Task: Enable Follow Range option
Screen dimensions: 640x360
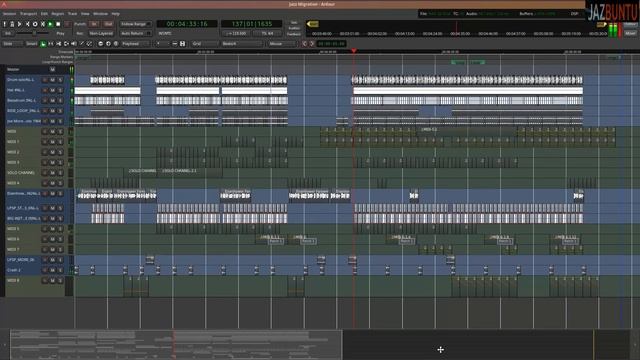Action: (136, 24)
